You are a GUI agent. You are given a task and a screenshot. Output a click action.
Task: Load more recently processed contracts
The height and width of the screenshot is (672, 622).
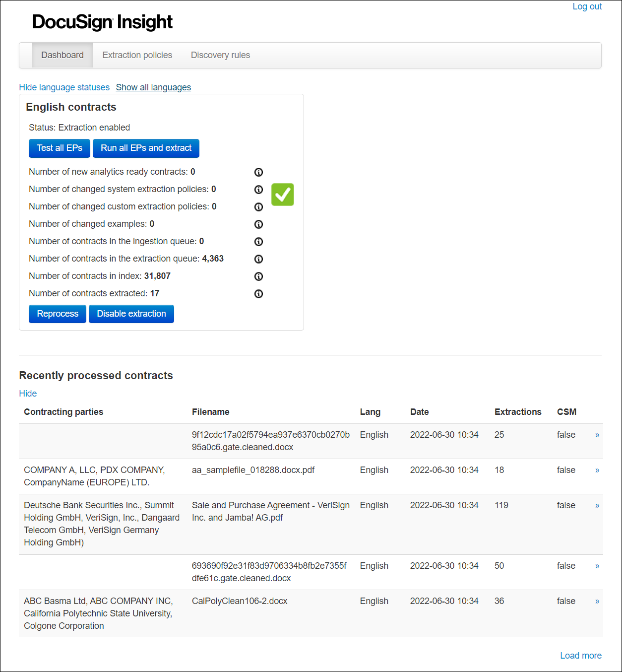[580, 655]
